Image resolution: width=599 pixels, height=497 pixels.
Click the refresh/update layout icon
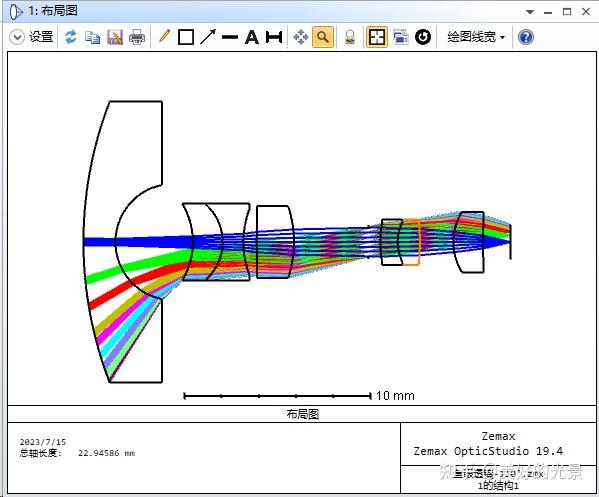tap(70, 37)
